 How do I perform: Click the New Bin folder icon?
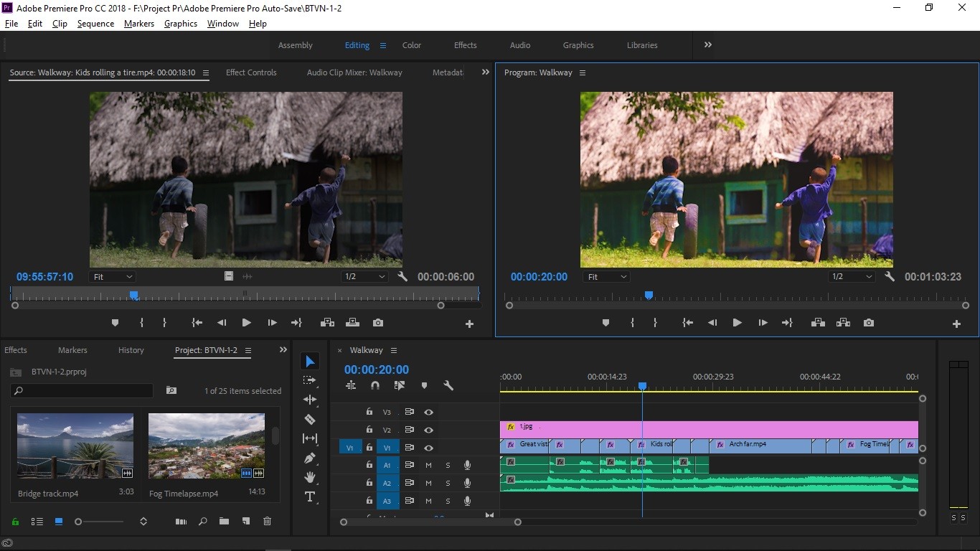click(224, 522)
